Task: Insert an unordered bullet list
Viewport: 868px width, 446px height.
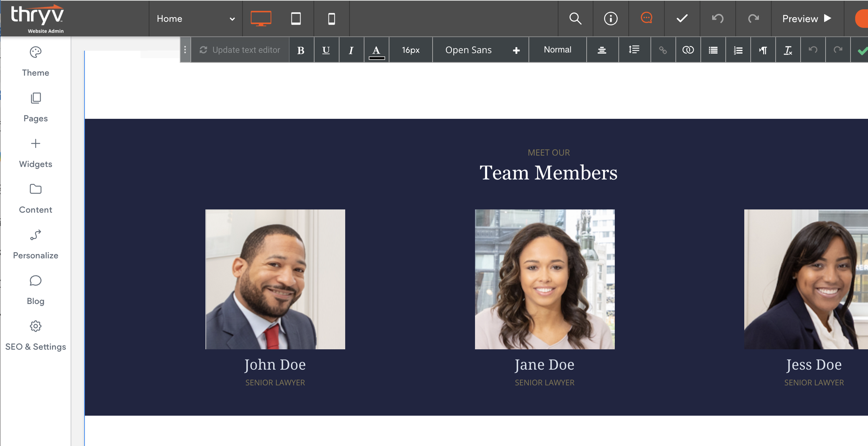Action: tap(713, 50)
